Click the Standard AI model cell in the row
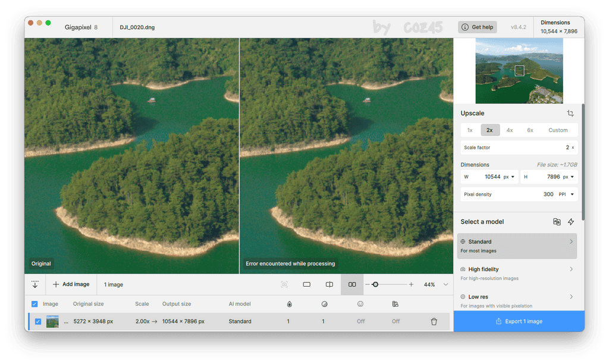 click(x=240, y=321)
